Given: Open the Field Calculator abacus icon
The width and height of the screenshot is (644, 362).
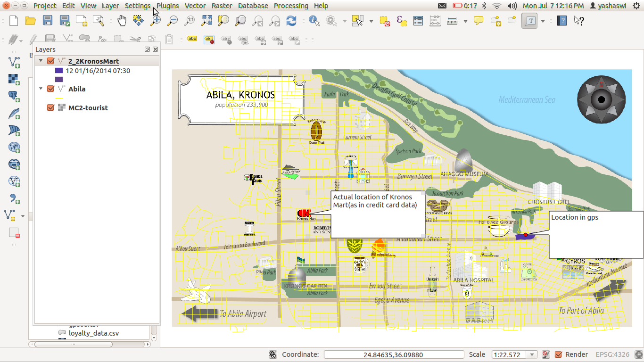Looking at the screenshot, I should [x=435, y=21].
